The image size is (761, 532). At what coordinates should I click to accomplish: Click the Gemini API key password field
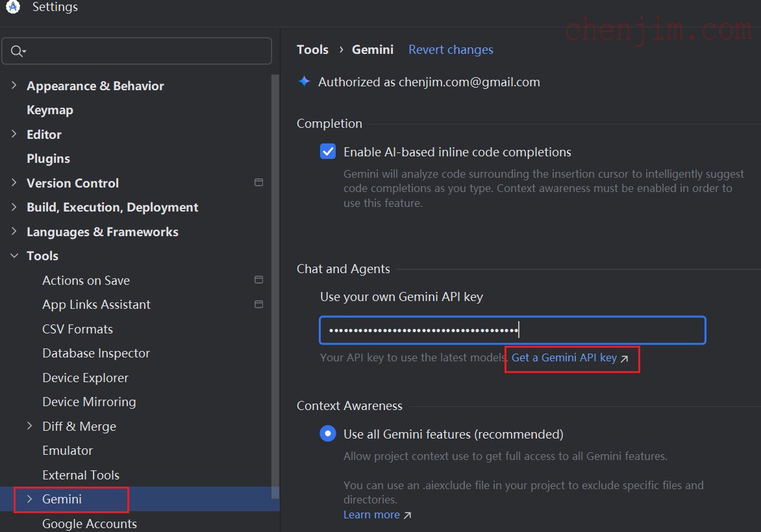(x=512, y=330)
